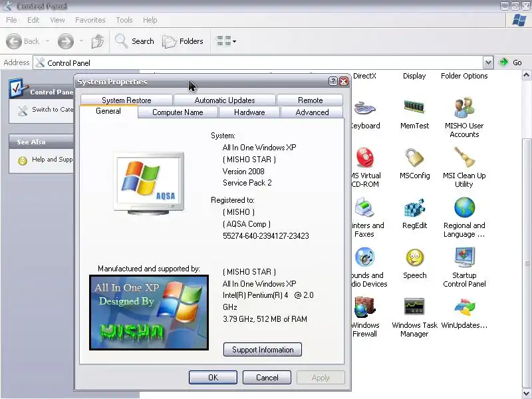532x399 pixels.
Task: Click the See Also panel header
Action: click(41, 142)
